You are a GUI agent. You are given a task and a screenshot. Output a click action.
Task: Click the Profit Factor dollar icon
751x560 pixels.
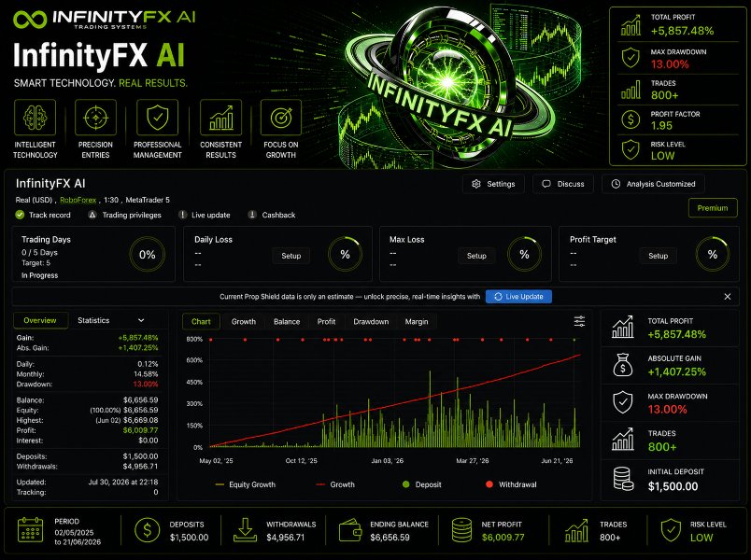(x=631, y=119)
